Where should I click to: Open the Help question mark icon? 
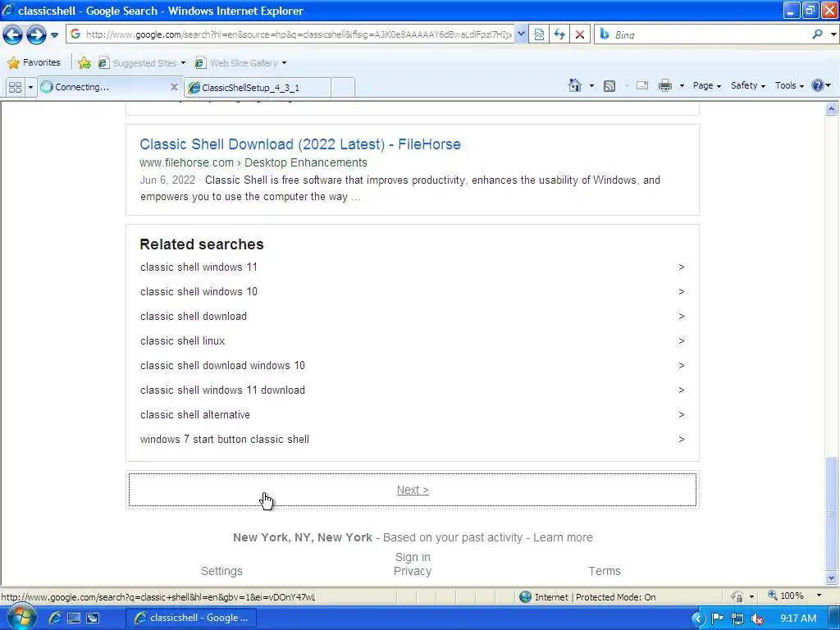click(x=820, y=85)
